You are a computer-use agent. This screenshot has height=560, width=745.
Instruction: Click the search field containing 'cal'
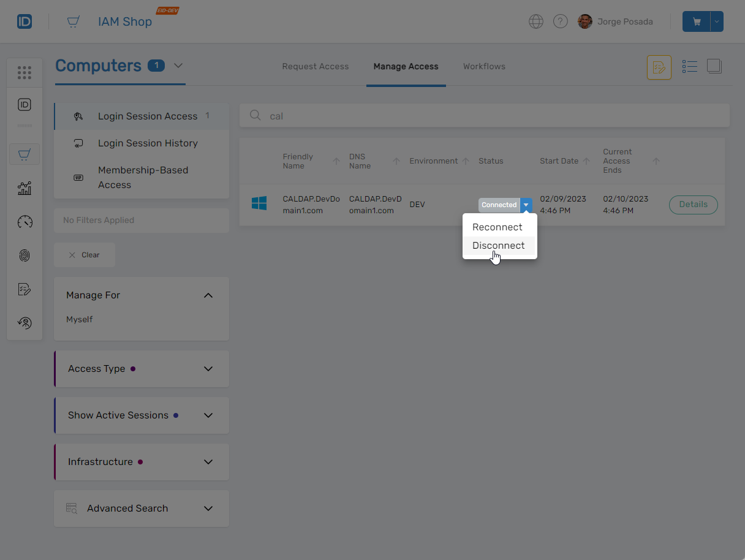490,116
